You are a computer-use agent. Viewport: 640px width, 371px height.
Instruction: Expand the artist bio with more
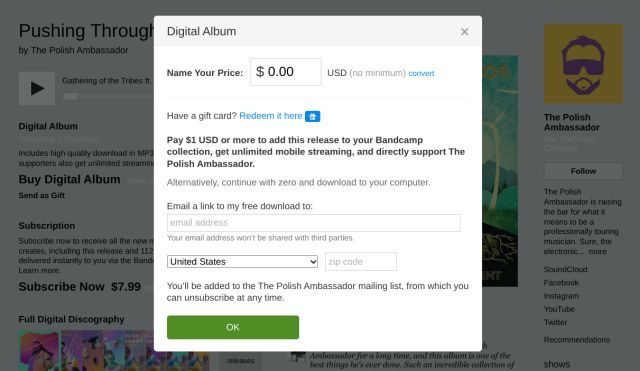click(x=598, y=251)
